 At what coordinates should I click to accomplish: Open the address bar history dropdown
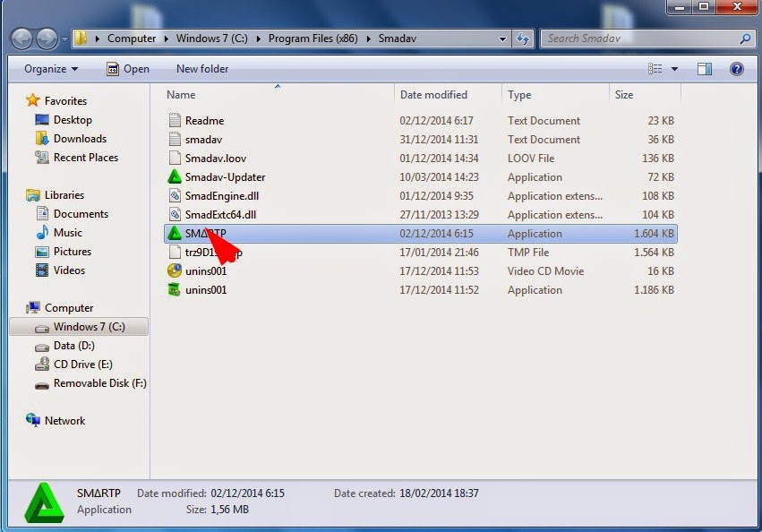pyautogui.click(x=502, y=39)
